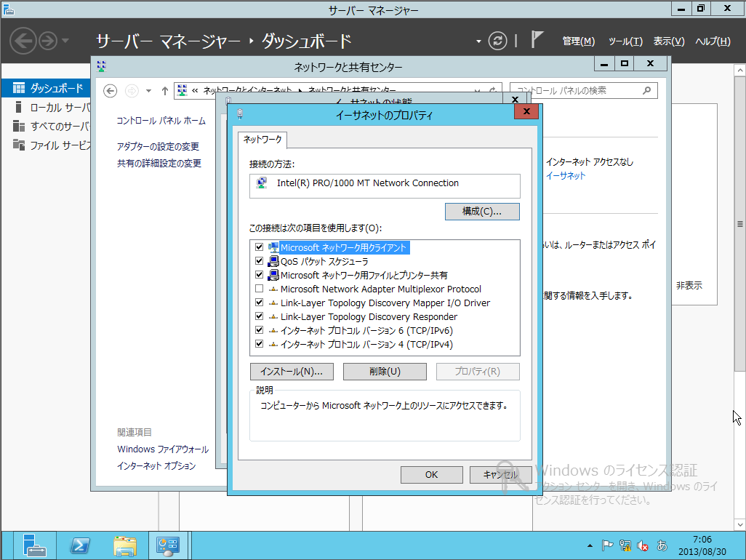Screen dimensions: 746x560
Task: Open the recent pages dropdown arrow
Action: 148,91
